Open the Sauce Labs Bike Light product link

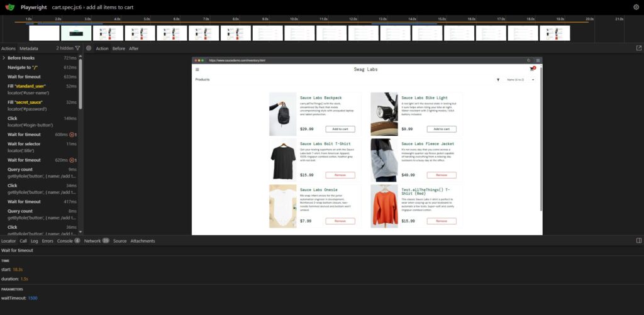coord(425,98)
